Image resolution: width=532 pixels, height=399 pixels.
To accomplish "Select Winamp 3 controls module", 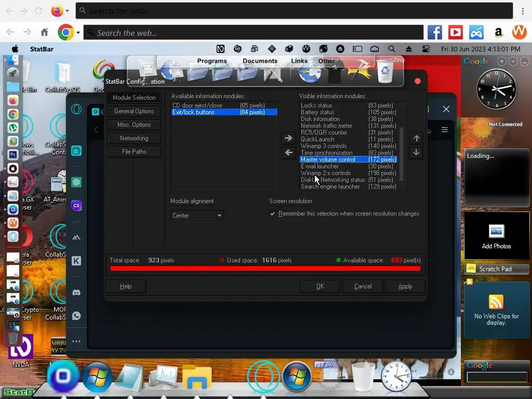I will coord(349,146).
